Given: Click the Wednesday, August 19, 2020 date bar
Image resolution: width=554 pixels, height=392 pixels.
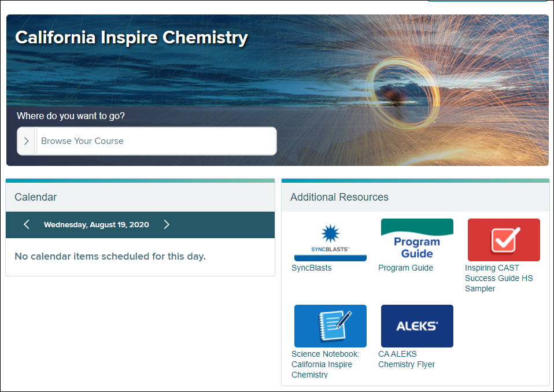Looking at the screenshot, I should click(x=96, y=225).
